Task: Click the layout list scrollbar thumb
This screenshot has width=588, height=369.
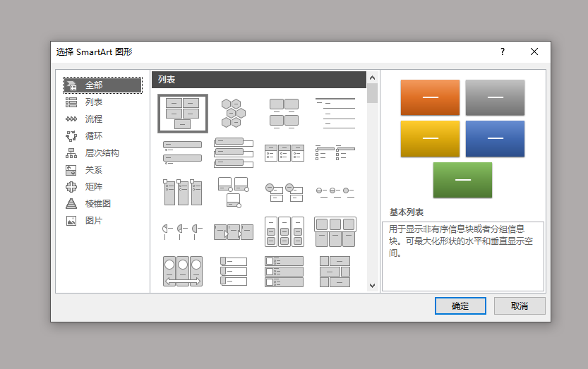Action: click(x=373, y=93)
